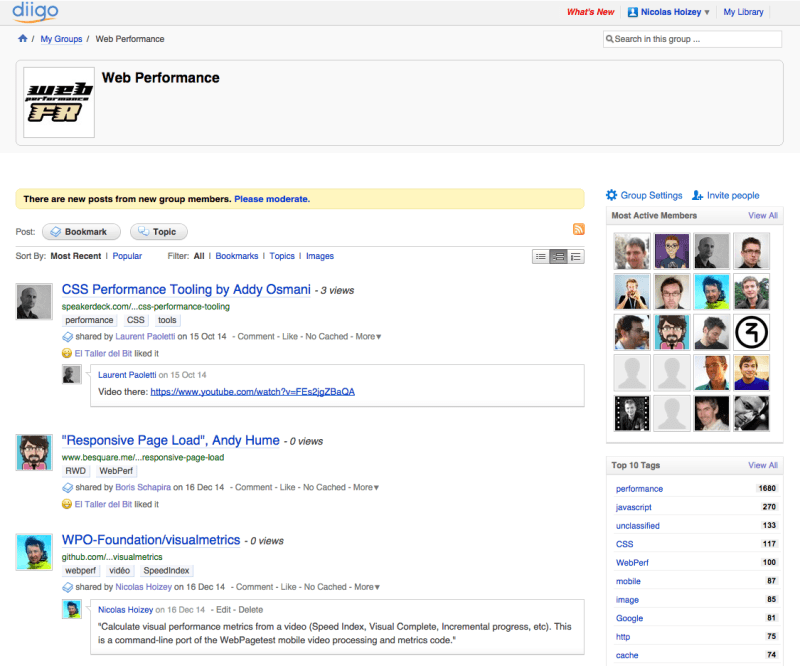Select the unclassified tag in Top 10 Tags

point(638,526)
